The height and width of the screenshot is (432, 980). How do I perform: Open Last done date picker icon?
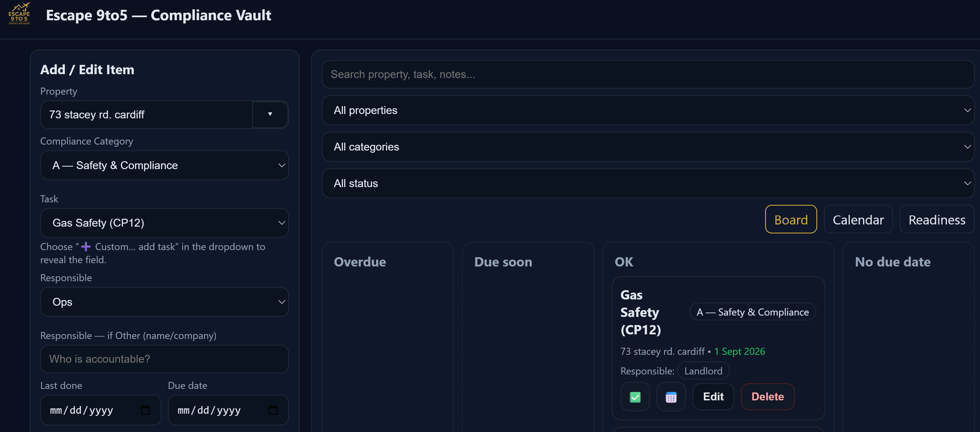(145, 410)
